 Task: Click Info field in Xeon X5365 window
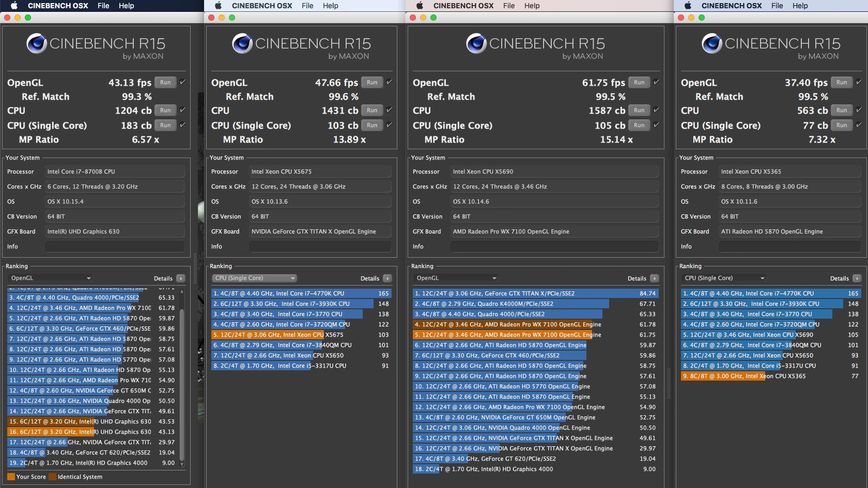pyautogui.click(x=789, y=246)
